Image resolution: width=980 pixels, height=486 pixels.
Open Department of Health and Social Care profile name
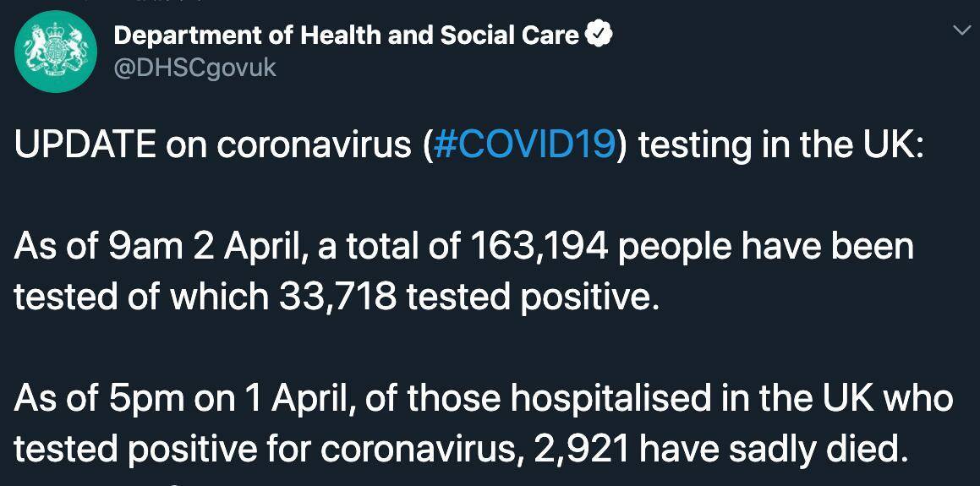pyautogui.click(x=346, y=36)
